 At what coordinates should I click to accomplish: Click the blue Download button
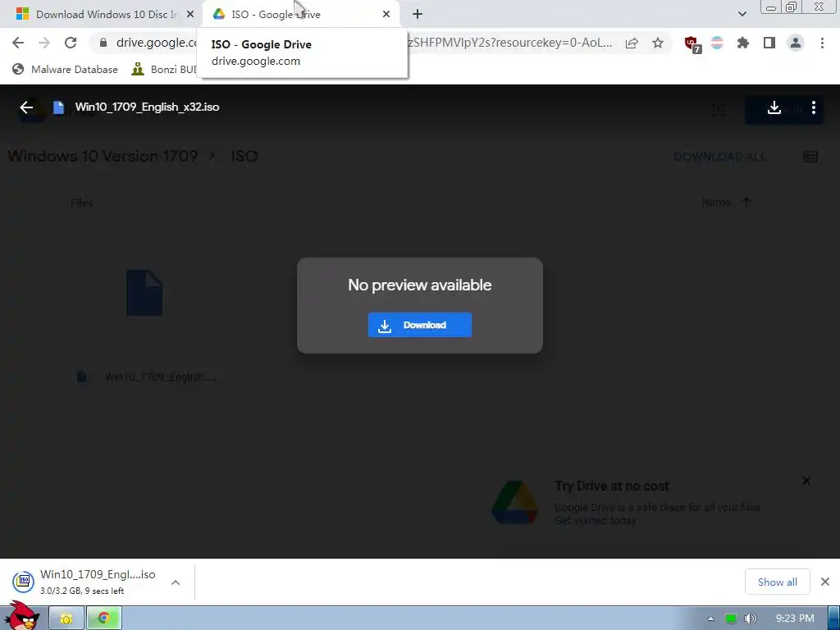(419, 325)
